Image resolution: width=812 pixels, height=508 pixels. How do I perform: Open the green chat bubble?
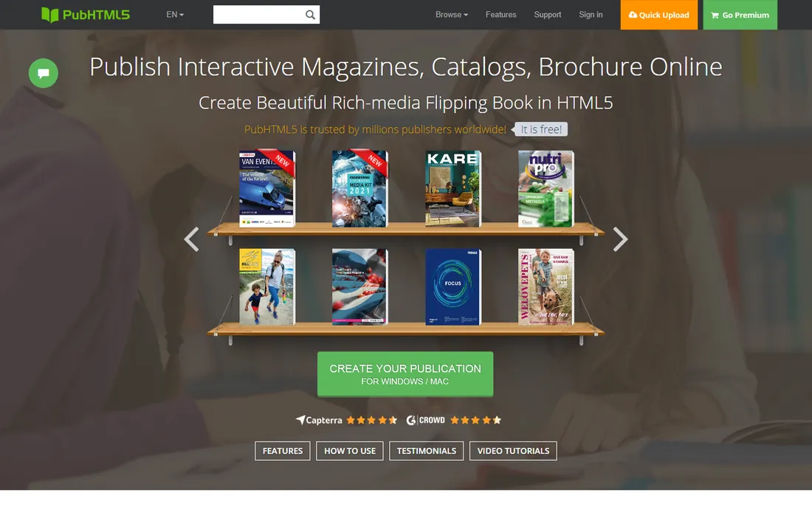coord(44,73)
